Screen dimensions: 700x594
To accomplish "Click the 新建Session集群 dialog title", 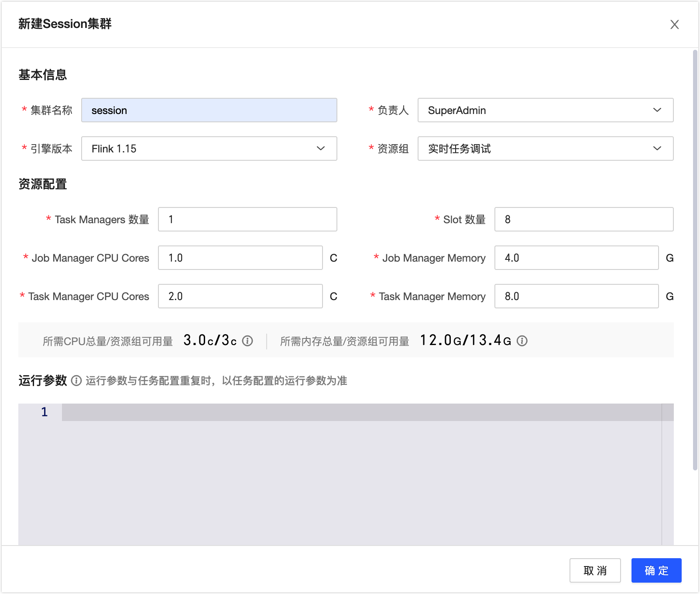I will tap(65, 24).
